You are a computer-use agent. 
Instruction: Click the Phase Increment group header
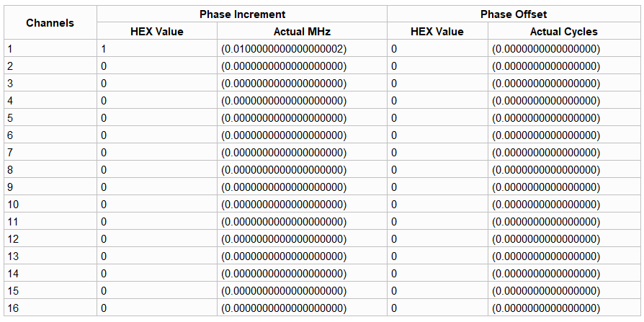tap(242, 14)
